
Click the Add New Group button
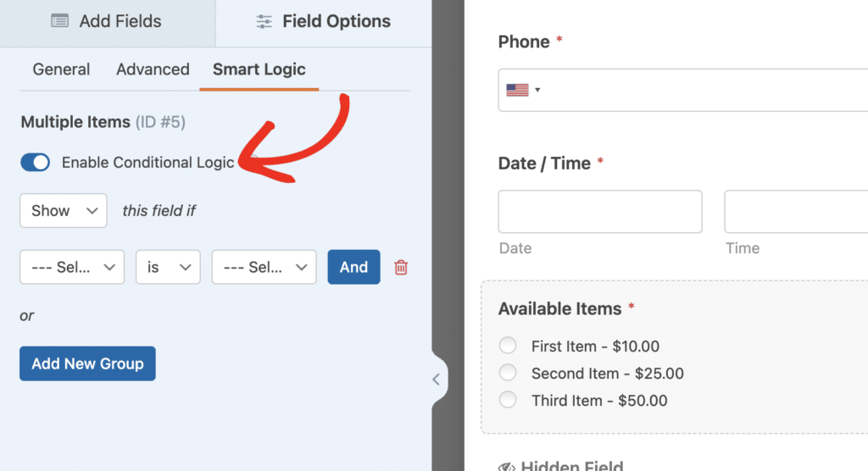coord(87,363)
